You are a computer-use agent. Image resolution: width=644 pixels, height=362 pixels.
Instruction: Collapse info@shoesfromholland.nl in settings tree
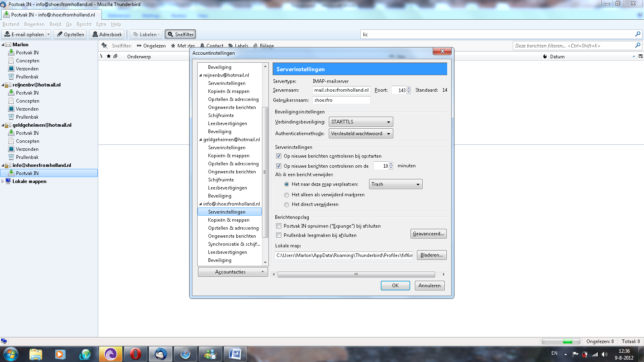tap(200, 204)
